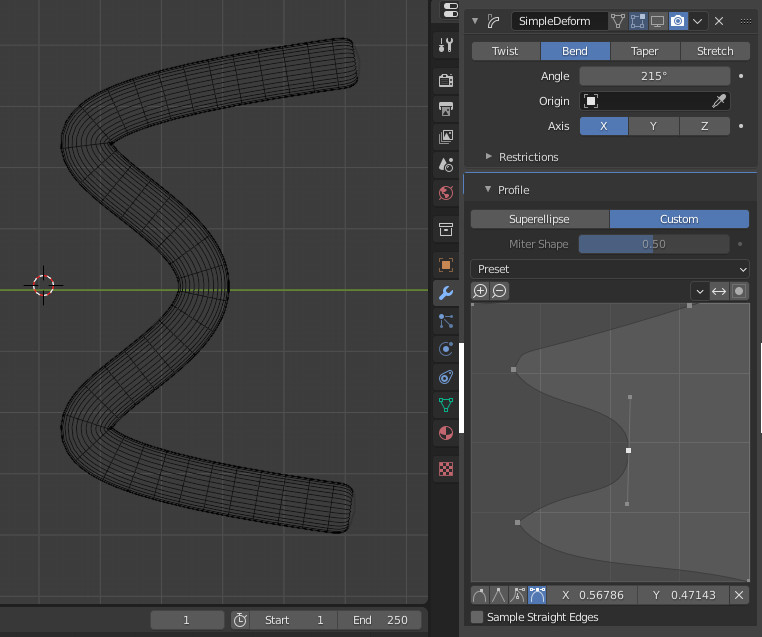Set handle type to Aligned Free
The width and height of the screenshot is (762, 637).
(x=537, y=595)
